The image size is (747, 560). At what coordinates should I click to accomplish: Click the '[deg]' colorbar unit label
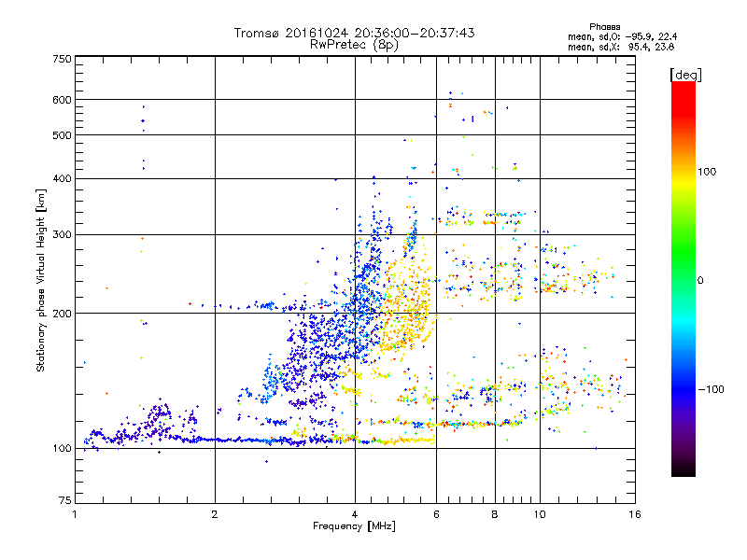pyautogui.click(x=685, y=75)
